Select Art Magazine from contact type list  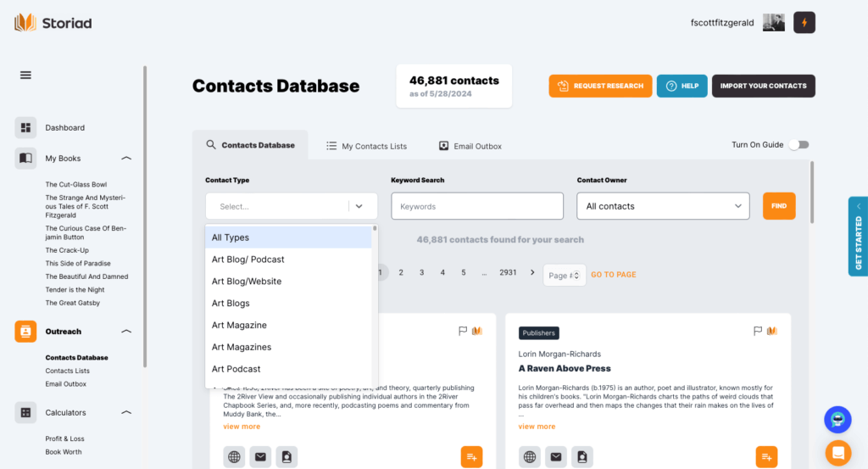coord(239,325)
